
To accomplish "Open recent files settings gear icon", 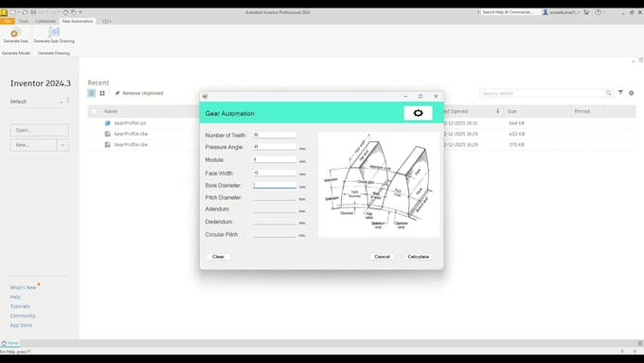I will (x=632, y=93).
